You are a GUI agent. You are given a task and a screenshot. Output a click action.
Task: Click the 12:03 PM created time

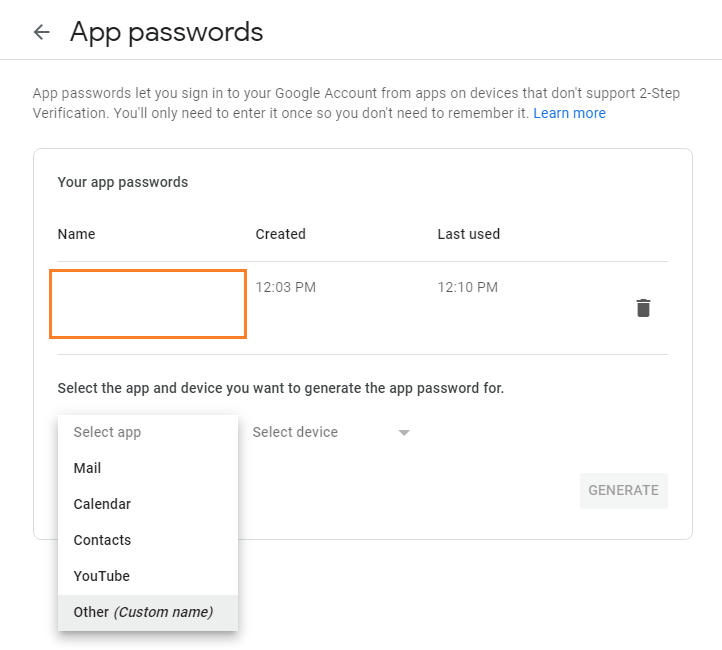coord(285,287)
